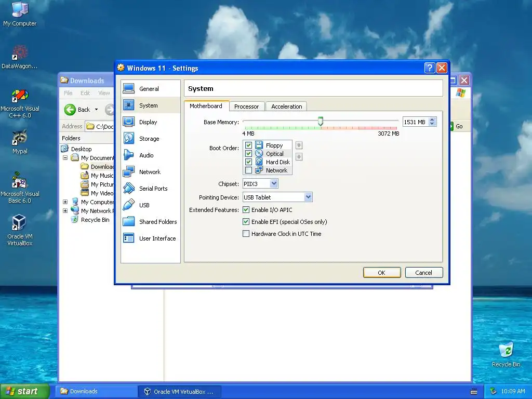Image resolution: width=532 pixels, height=399 pixels.
Task: Select My Music in the Folders tree
Action: [102, 176]
